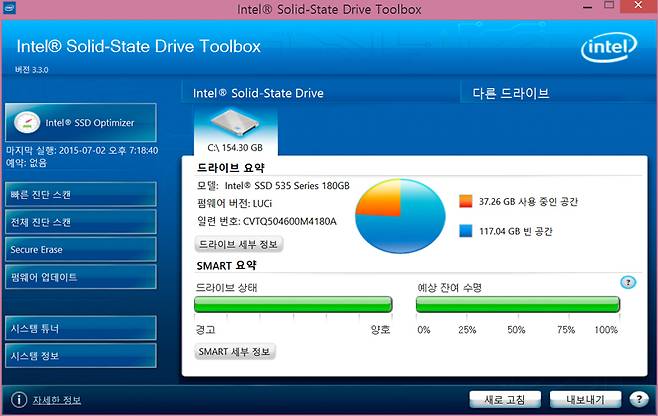This screenshot has height=416, width=658.
Task: Open 자세한 정보 link
Action: tap(57, 400)
